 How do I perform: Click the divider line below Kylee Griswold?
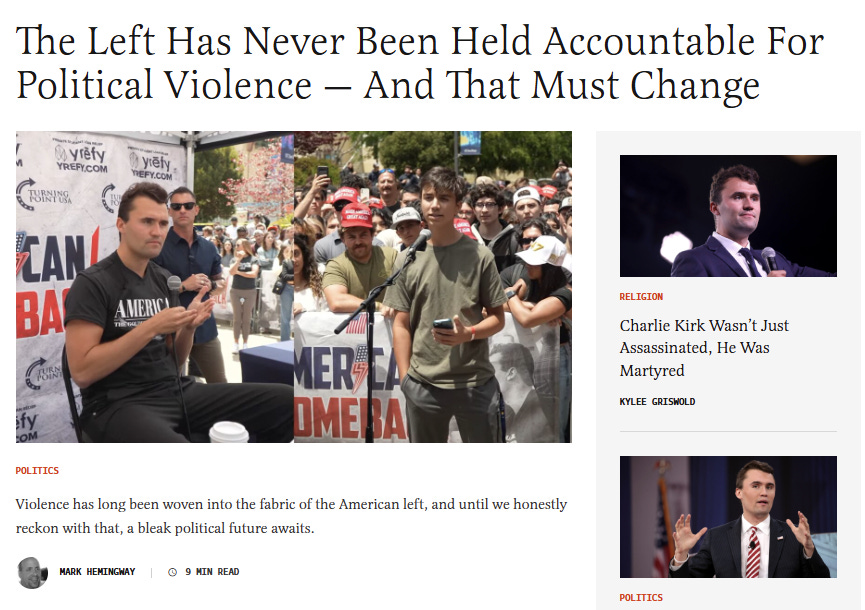[x=728, y=431]
